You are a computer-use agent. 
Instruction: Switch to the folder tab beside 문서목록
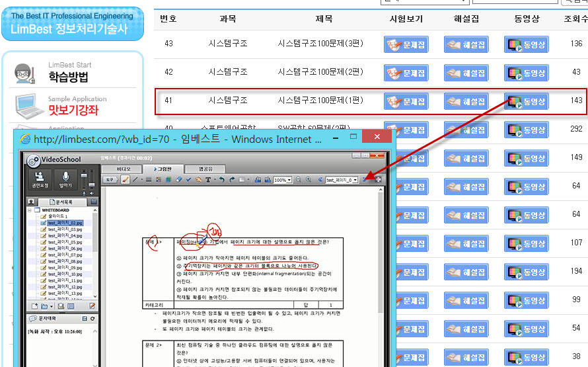coord(94,202)
